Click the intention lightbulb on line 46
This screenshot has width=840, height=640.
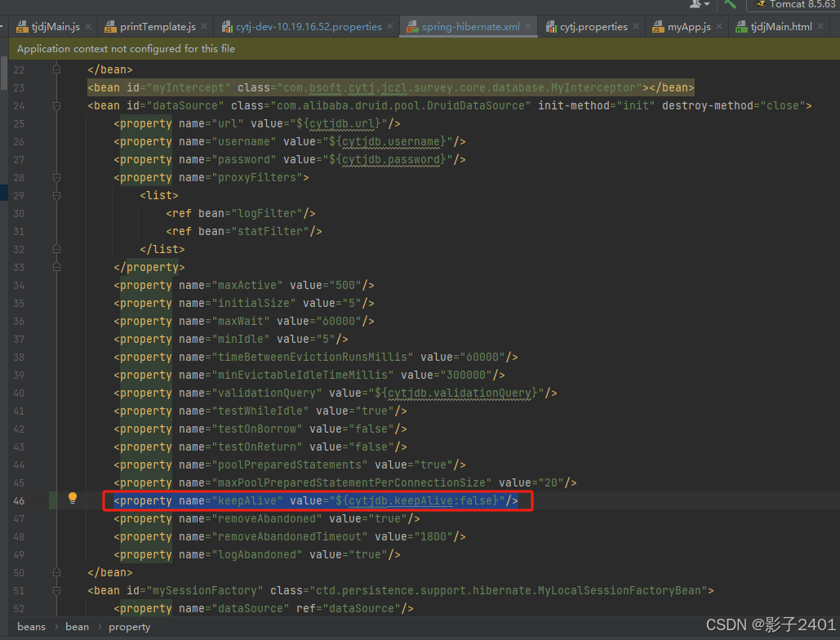73,499
